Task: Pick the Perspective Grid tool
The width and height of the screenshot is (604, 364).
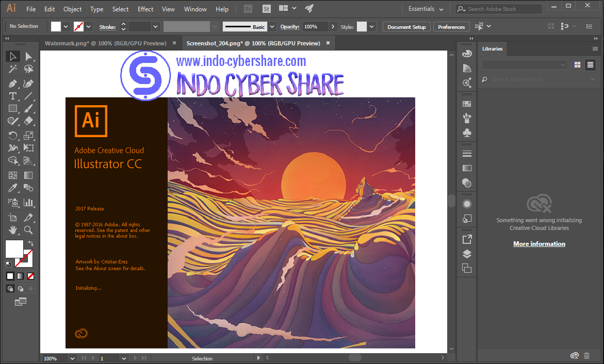Action: click(28, 160)
